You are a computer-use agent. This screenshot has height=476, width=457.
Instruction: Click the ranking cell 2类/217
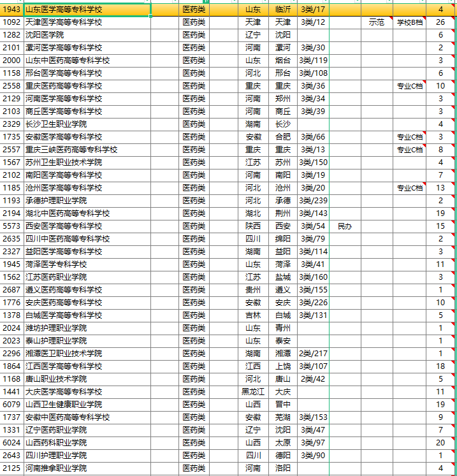click(x=314, y=354)
